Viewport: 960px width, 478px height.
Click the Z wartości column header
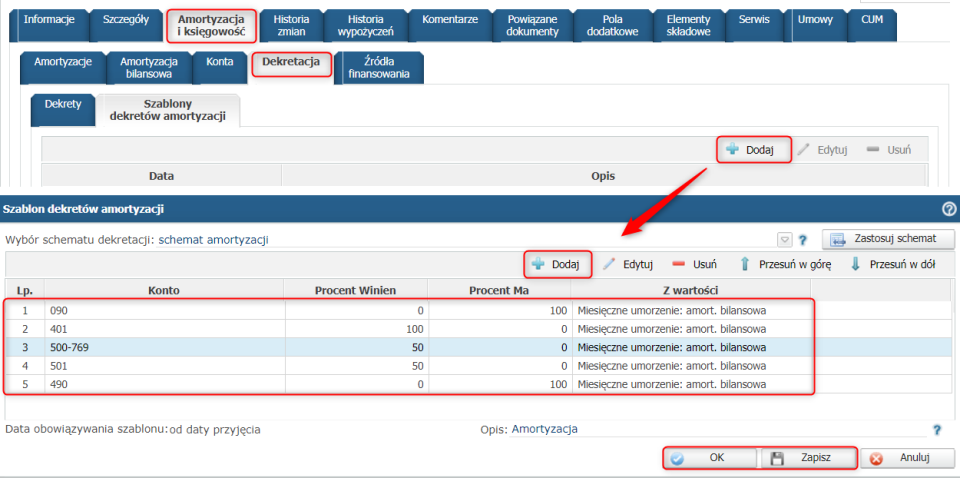[690, 291]
